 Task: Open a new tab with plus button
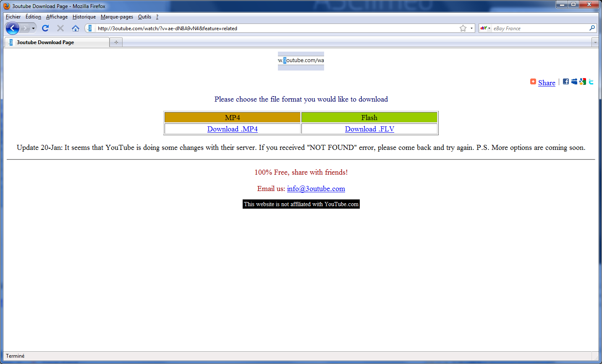(116, 42)
